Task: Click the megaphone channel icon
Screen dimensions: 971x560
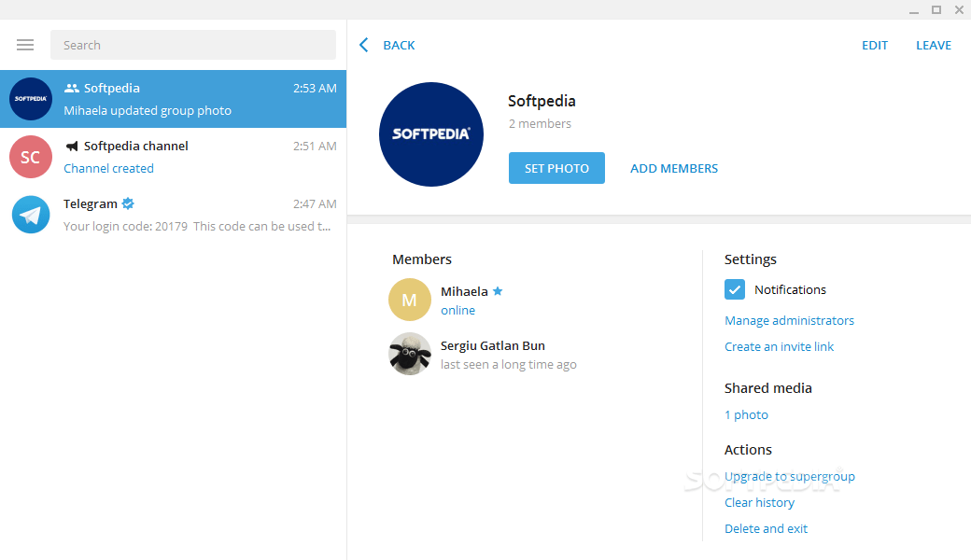Action: click(72, 146)
